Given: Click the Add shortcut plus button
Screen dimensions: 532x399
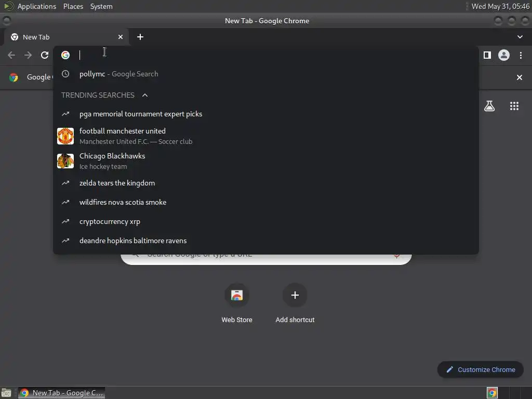Looking at the screenshot, I should (x=295, y=295).
